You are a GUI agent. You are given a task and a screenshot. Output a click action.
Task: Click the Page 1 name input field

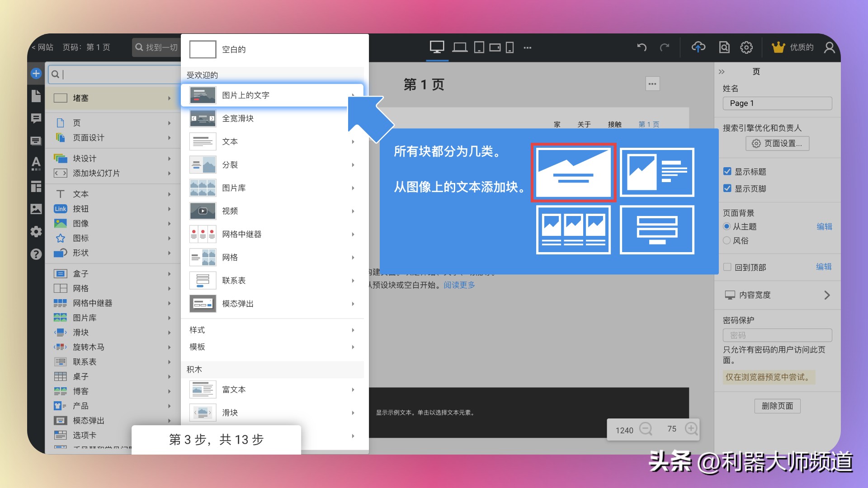point(777,103)
